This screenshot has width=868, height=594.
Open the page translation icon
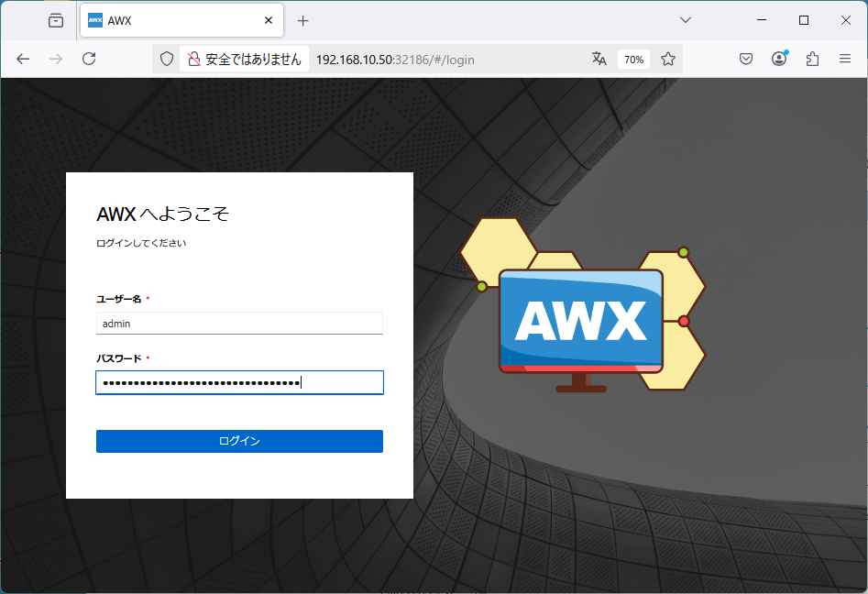(x=599, y=59)
